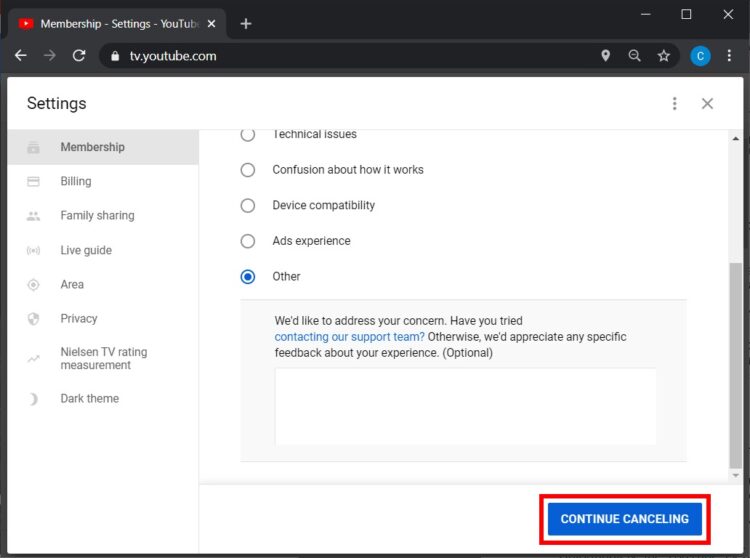Screen dimensions: 750x558
Task: Close the Membership - Settings tab
Action: coord(211,23)
